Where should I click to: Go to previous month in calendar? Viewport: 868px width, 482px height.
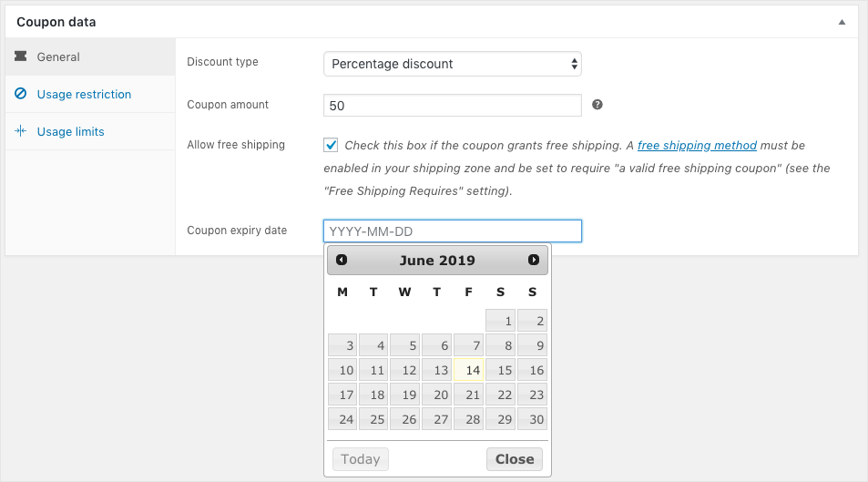pos(342,260)
